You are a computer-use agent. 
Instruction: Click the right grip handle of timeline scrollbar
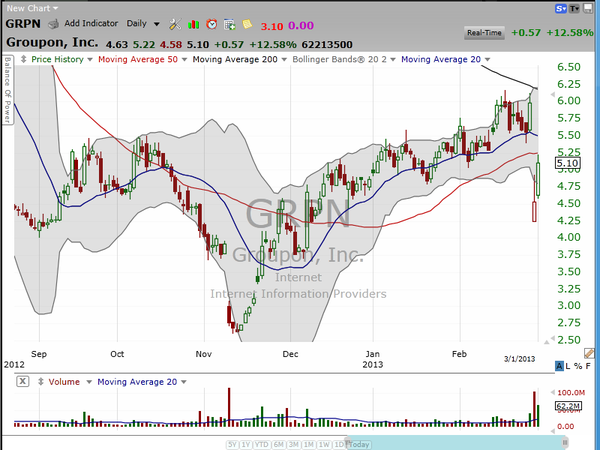(x=565, y=443)
